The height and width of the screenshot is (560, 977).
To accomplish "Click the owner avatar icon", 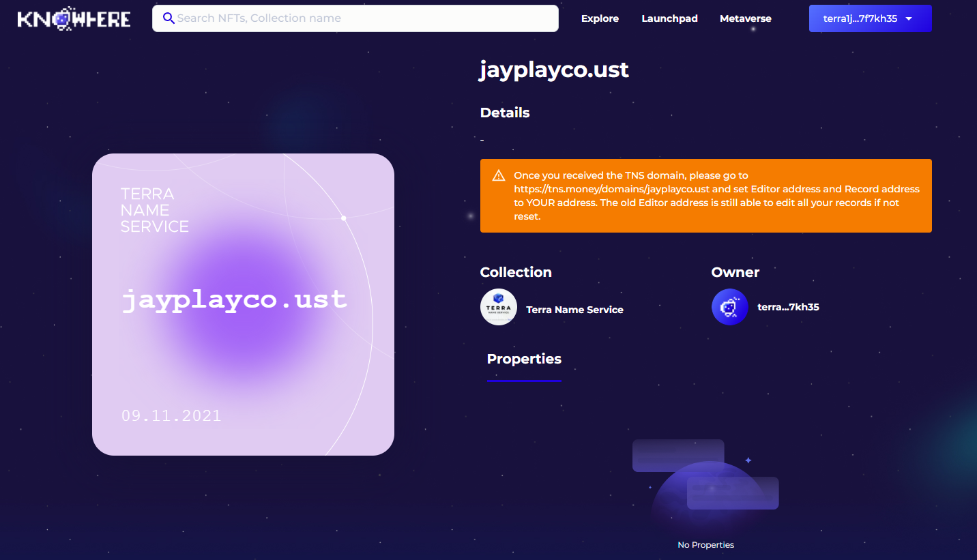I will 730,307.
